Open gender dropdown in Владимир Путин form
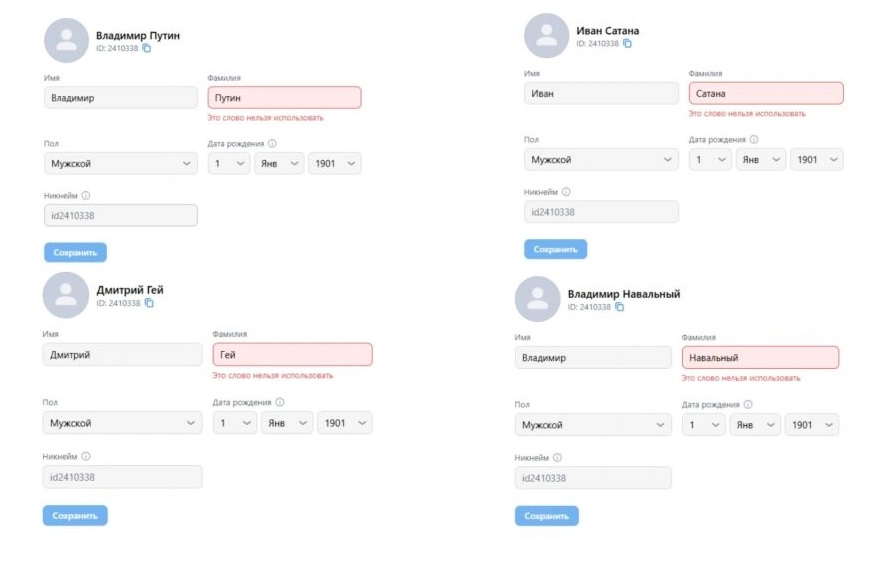This screenshot has width=875, height=573. 121,164
